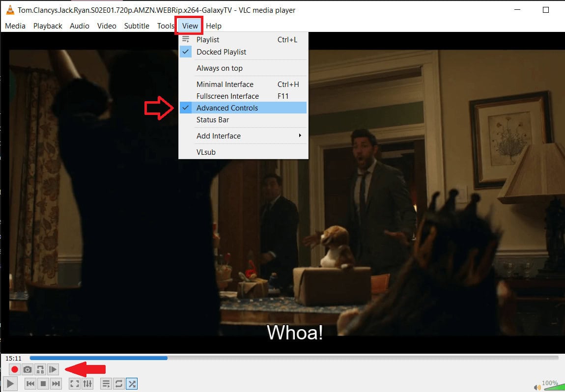
Task: Choose Minimal Interface option
Action: click(x=225, y=84)
